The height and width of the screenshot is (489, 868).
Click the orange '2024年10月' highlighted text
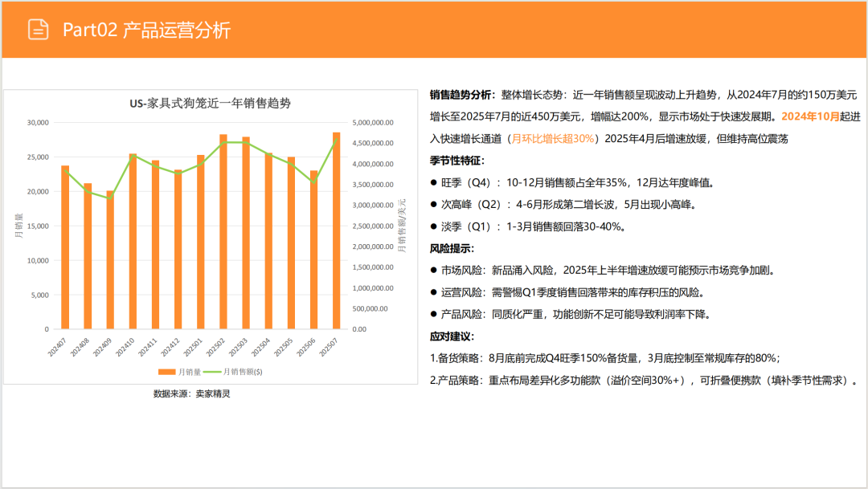click(x=810, y=116)
